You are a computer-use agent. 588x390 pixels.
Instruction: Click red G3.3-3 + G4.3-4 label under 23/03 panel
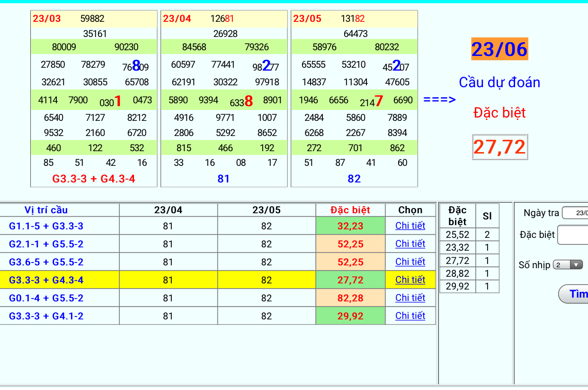pyautogui.click(x=94, y=179)
